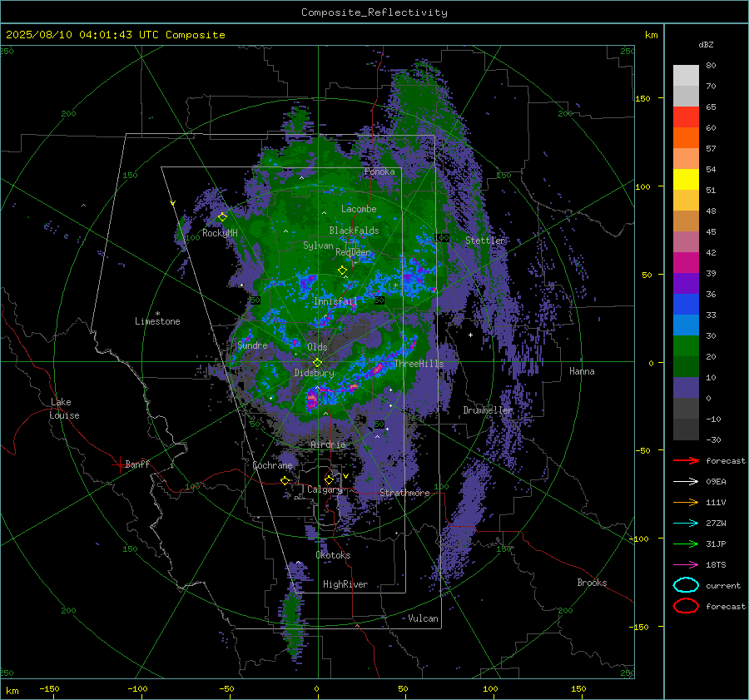Screen dimensions: 749x700
Task: Click the white plus marker north of Drumheller
Action: point(470,335)
